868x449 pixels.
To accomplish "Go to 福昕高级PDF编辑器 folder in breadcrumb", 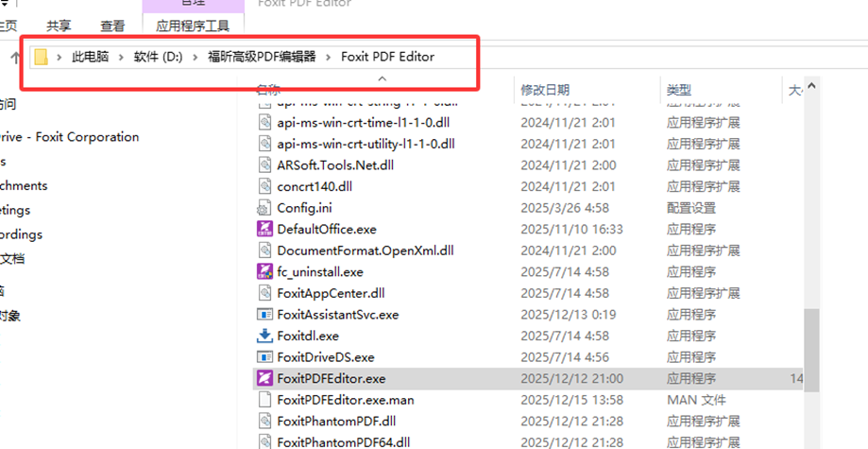I will tap(262, 57).
